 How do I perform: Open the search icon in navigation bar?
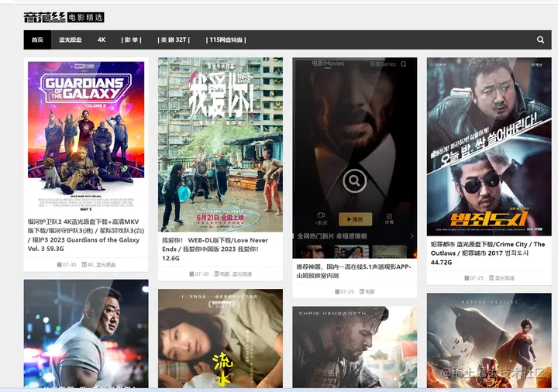(x=540, y=40)
